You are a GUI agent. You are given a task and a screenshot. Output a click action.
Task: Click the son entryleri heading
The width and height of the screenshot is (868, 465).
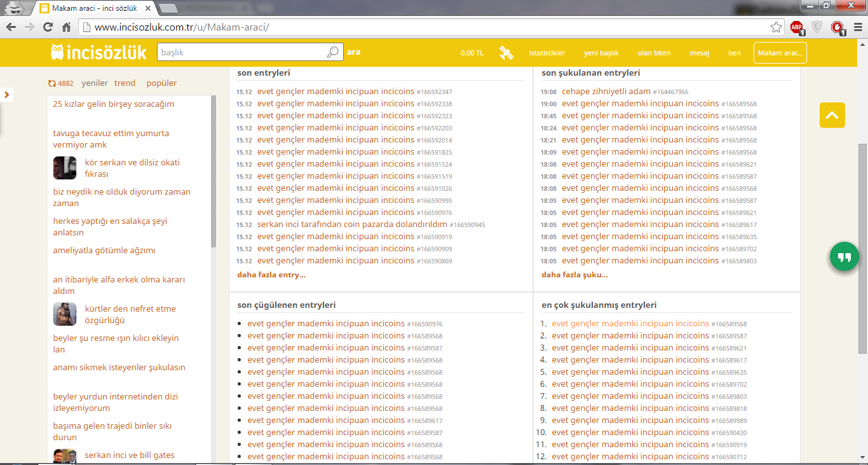pos(264,73)
